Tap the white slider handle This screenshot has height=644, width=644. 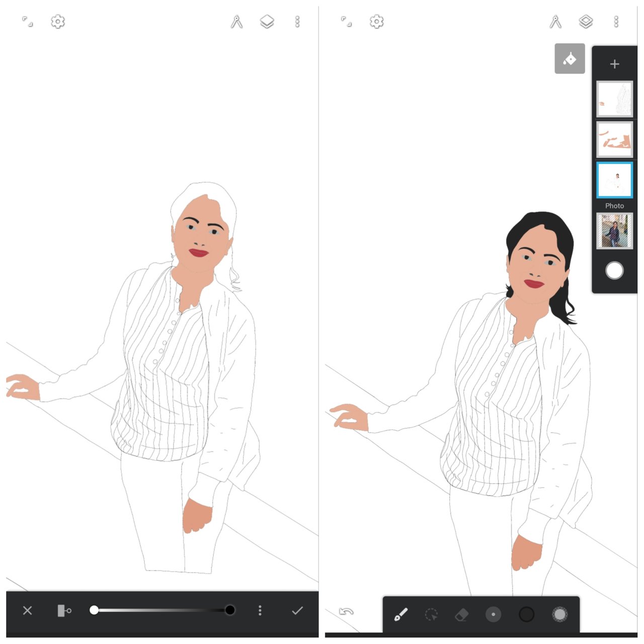pos(94,610)
